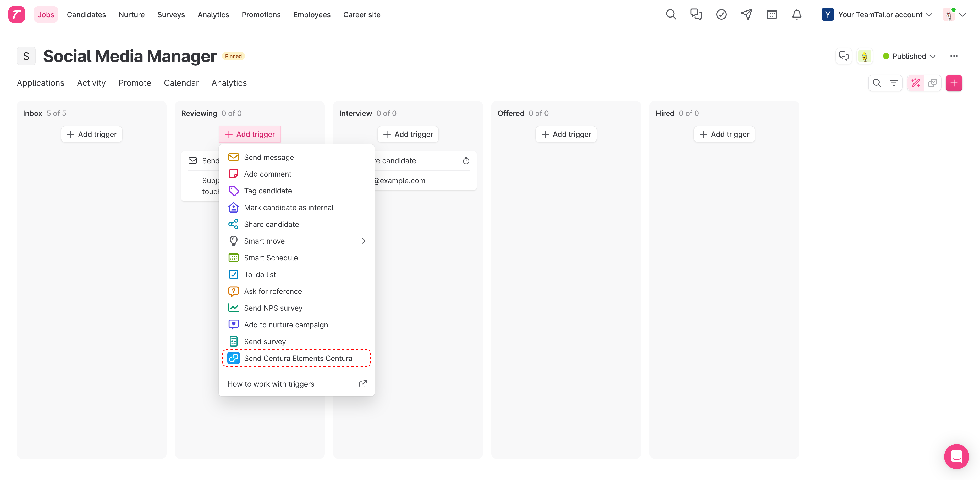This screenshot has height=480, width=980.
Task: Open the notifications bell icon
Action: point(797,14)
